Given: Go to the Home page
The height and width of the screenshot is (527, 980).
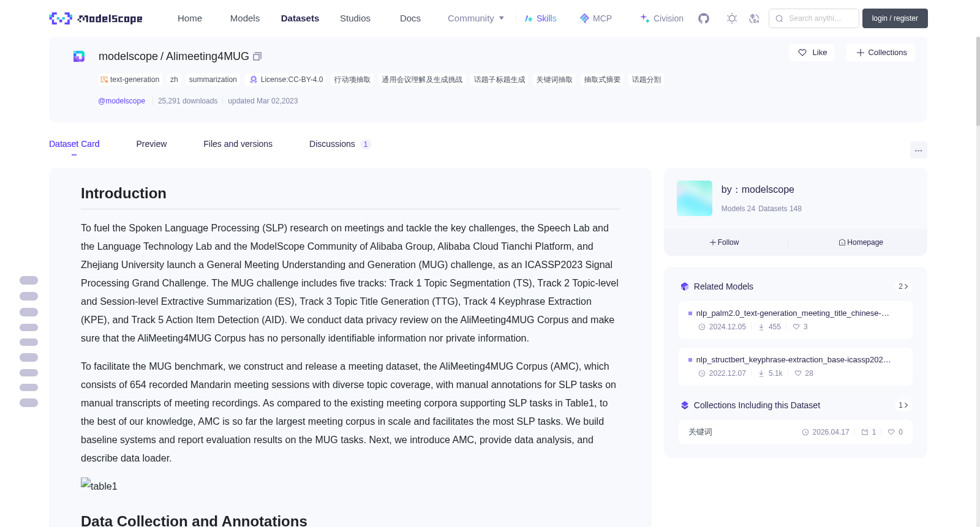Looking at the screenshot, I should pyautogui.click(x=190, y=18).
